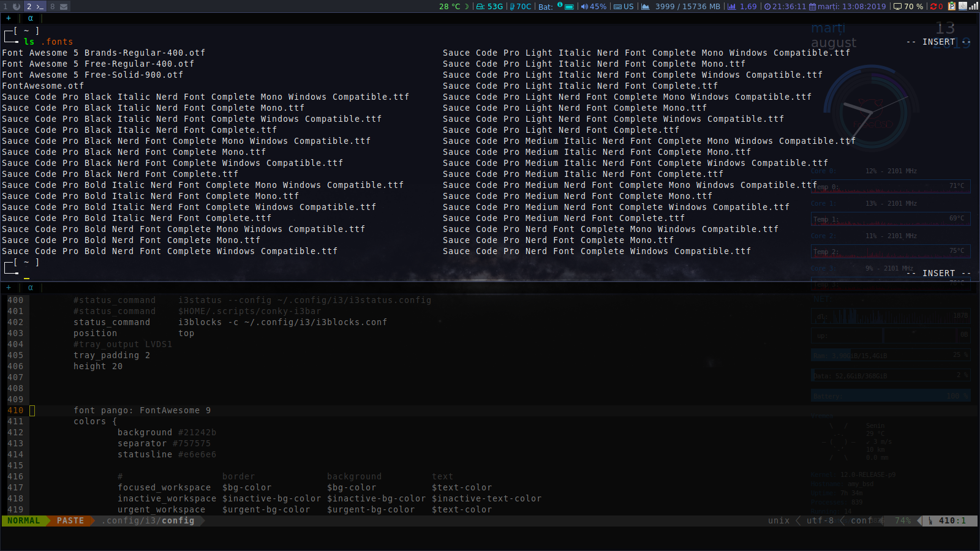This screenshot has width=980, height=551.
Task: Click the PASTE indicator in vim statusline
Action: pos(70,520)
